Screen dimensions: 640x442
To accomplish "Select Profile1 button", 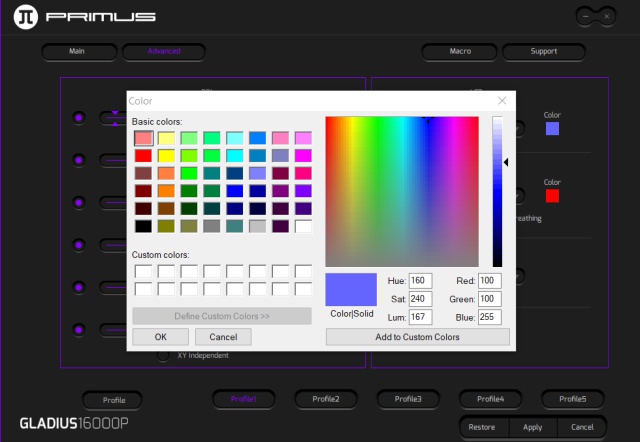I will pos(244,399).
